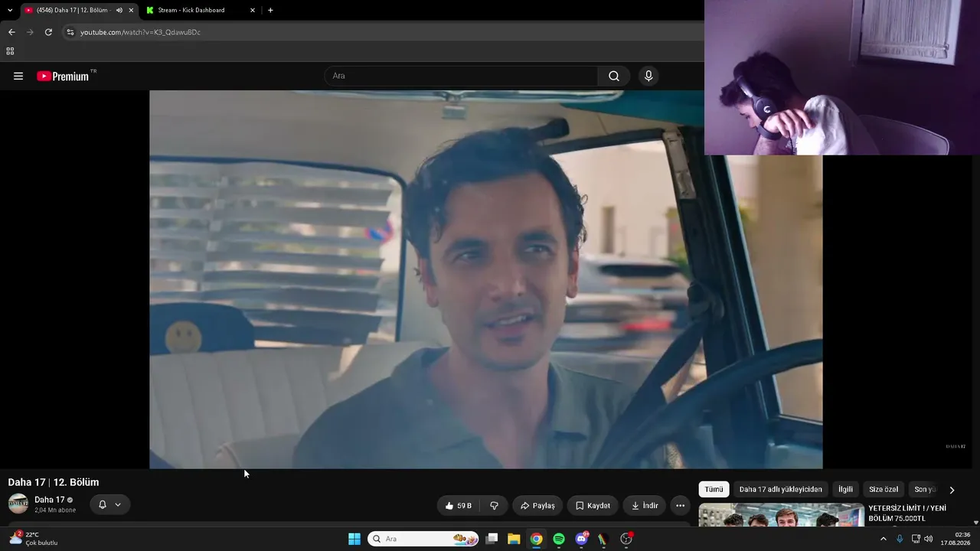Click the video player to pause

pos(486,279)
